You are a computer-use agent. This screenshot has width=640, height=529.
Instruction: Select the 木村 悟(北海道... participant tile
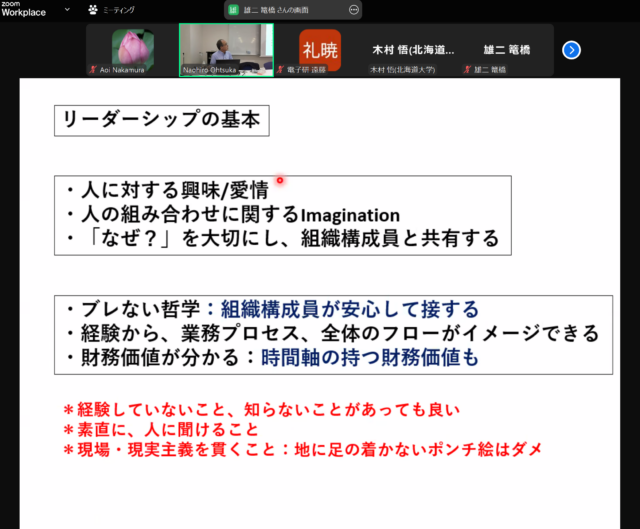coord(414,48)
